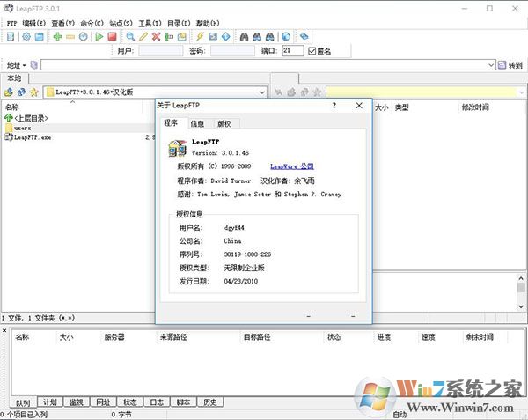Click the 转到 go button

click(510, 65)
